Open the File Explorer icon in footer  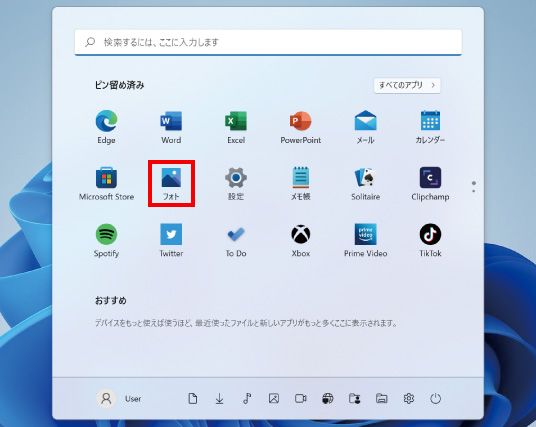coord(381,398)
